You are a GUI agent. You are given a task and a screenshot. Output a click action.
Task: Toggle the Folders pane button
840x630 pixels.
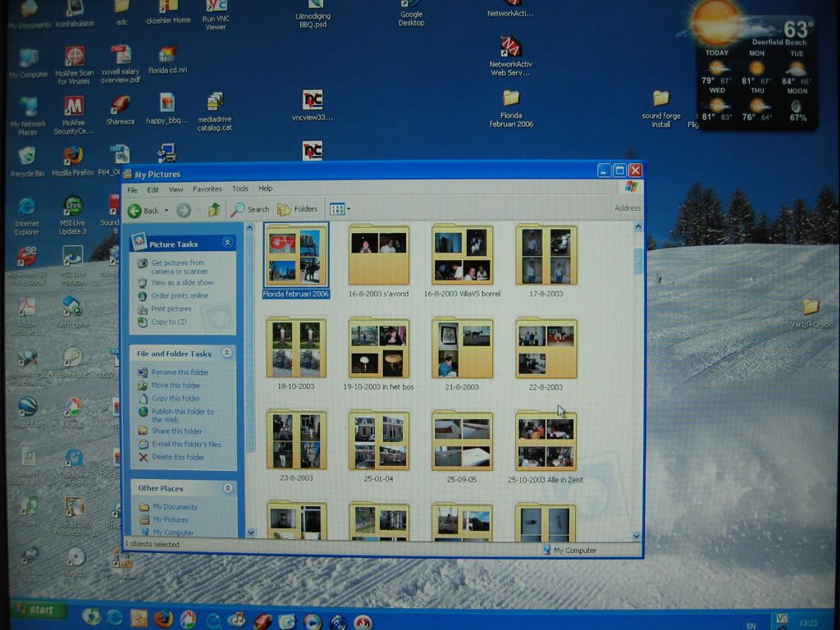click(x=298, y=209)
